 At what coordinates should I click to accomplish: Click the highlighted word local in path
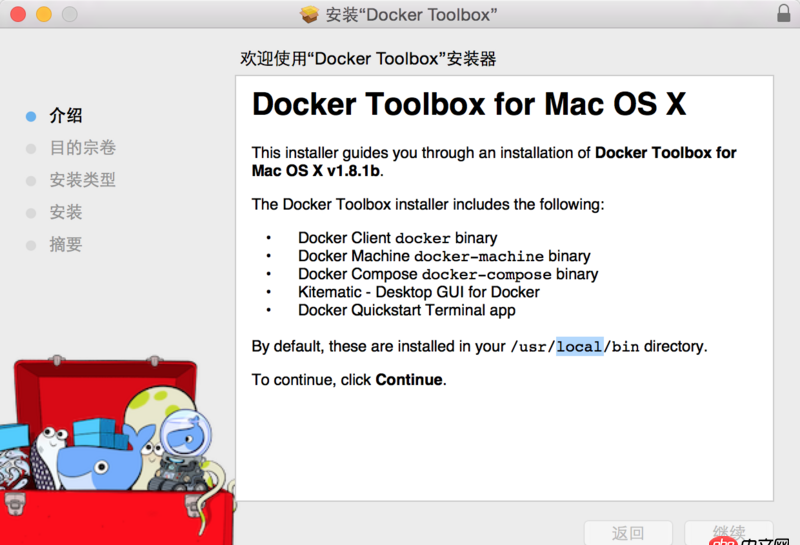(579, 346)
